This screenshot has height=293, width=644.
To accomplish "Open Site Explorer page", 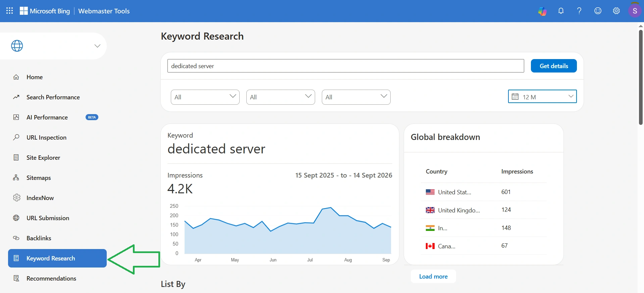I will [43, 158].
